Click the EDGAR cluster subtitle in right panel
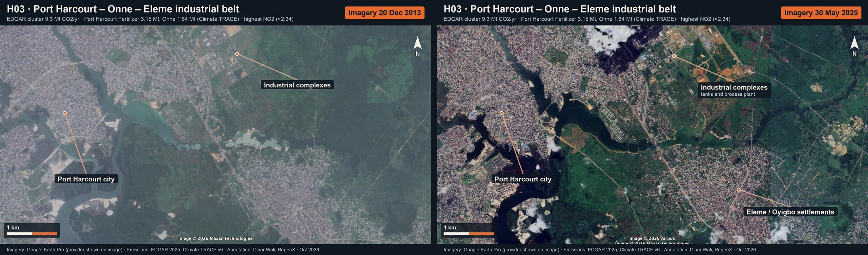This screenshot has height=255, width=868. point(587,19)
